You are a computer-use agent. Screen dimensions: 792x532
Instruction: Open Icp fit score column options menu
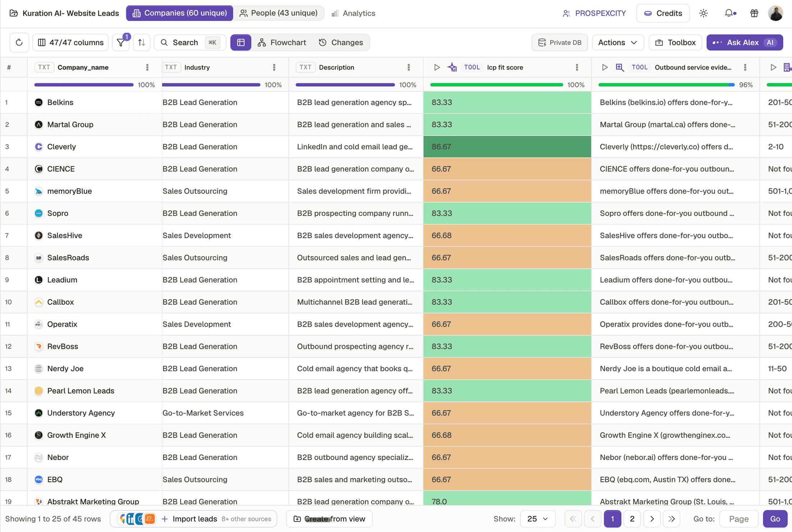[577, 67]
